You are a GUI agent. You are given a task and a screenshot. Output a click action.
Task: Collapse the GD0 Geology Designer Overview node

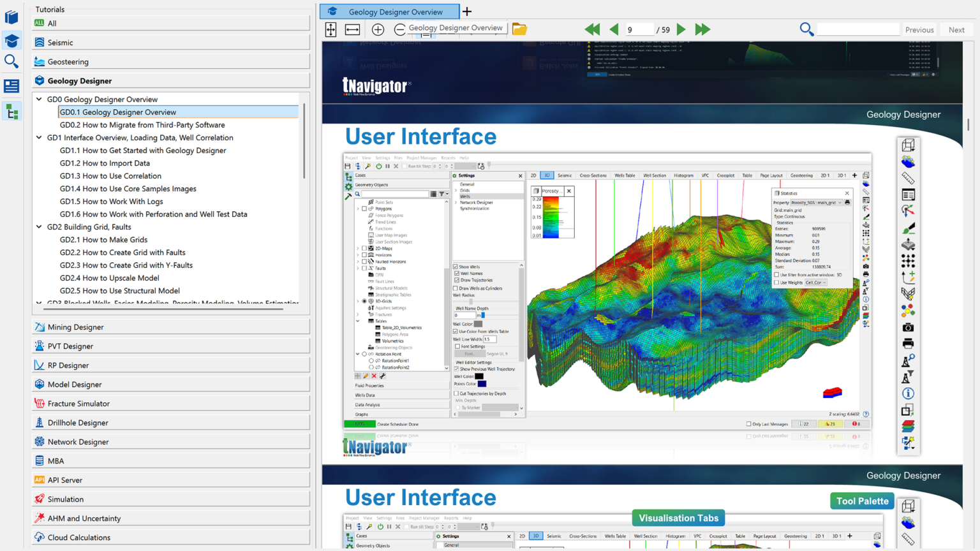(x=40, y=99)
